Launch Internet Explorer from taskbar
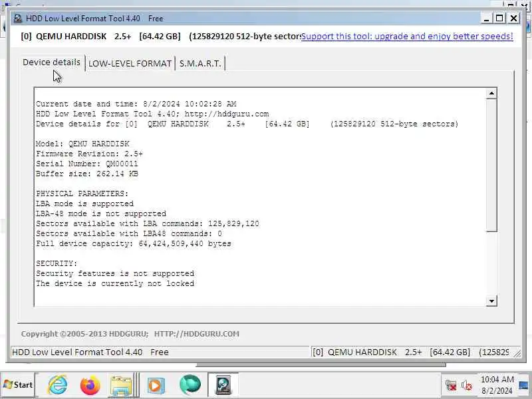Screen dimensions: 532x399 pyautogui.click(x=58, y=385)
